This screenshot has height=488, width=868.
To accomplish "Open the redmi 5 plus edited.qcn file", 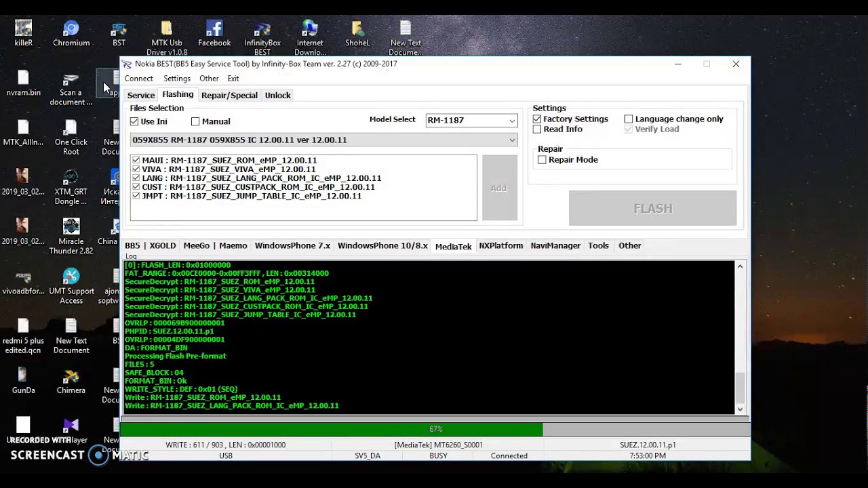I will click(x=24, y=336).
